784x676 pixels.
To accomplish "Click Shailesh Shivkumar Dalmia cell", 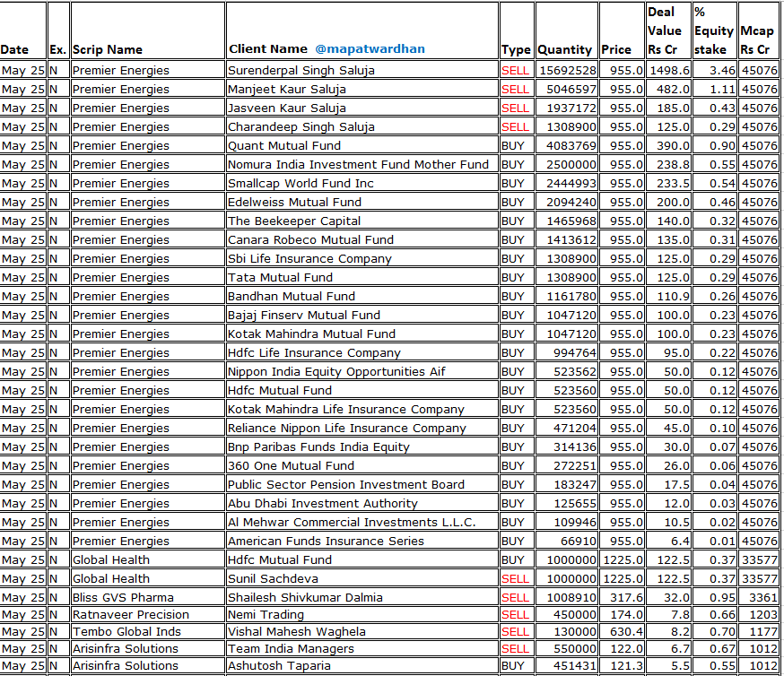I will pyautogui.click(x=362, y=598).
